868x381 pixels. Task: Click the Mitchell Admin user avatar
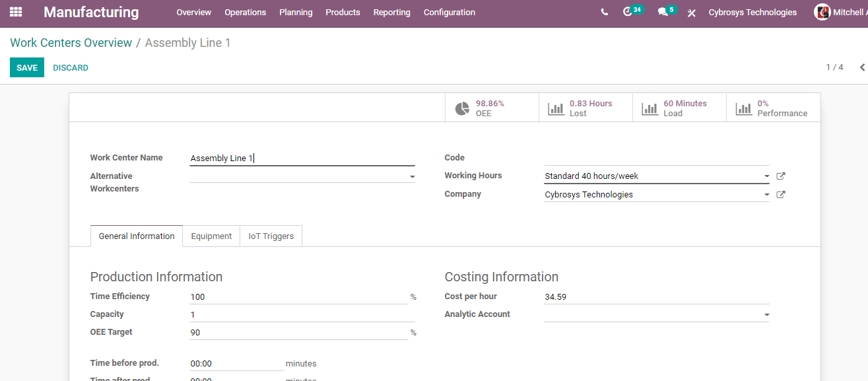click(822, 12)
